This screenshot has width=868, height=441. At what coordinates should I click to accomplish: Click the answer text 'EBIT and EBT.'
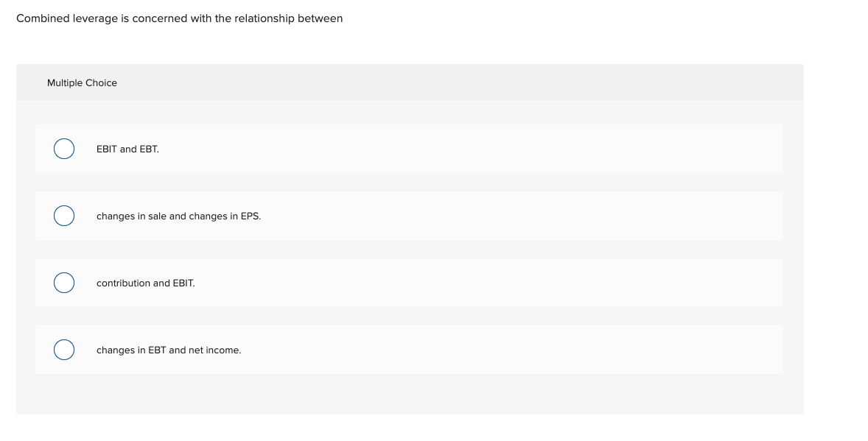click(127, 149)
